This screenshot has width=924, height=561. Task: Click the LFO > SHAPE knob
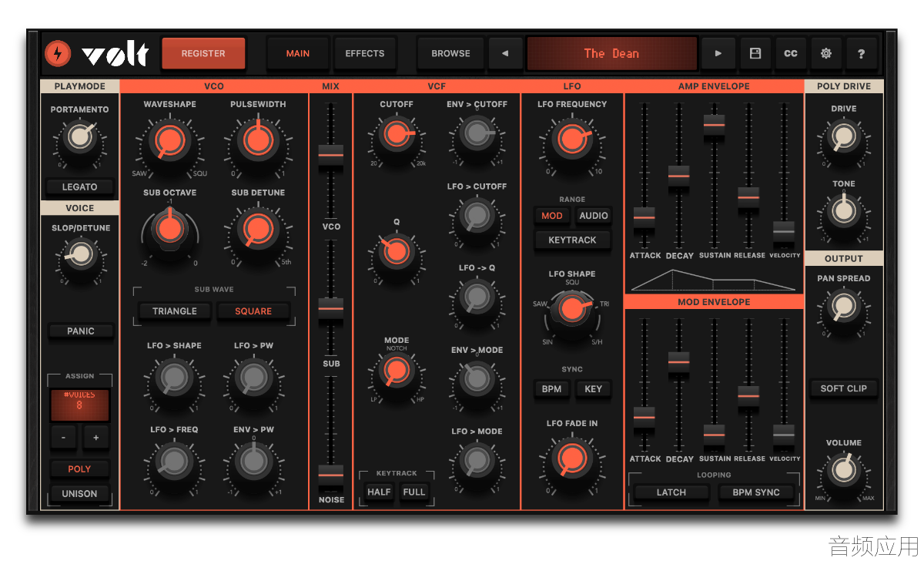coord(175,378)
